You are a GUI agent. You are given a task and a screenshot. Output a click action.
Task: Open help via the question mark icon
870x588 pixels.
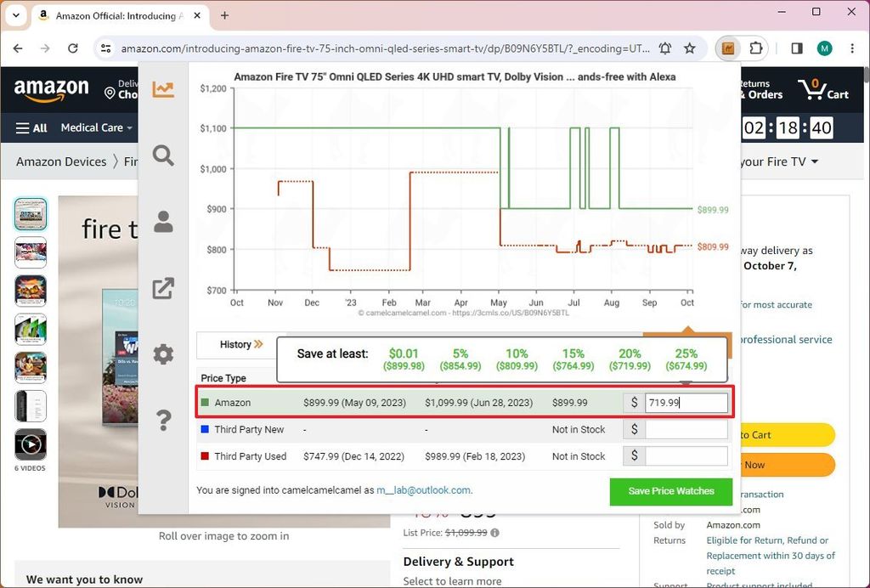coord(162,421)
